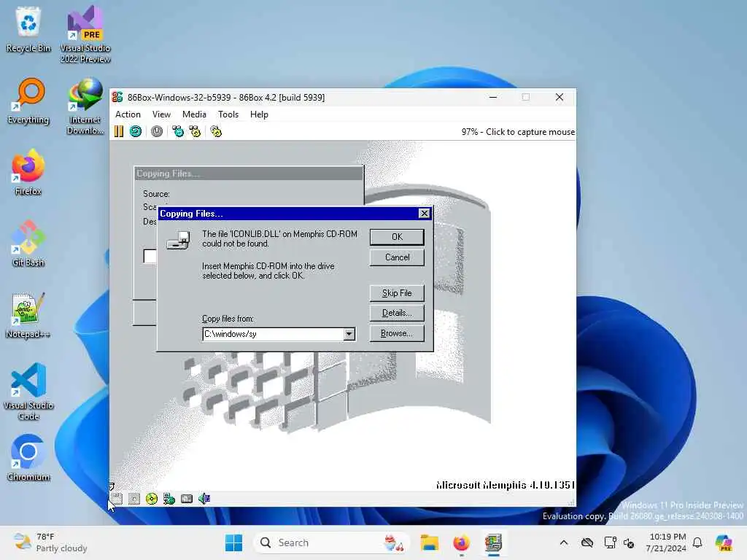This screenshot has width=747, height=560.
Task: Open the Windows Start menu
Action: click(x=233, y=542)
